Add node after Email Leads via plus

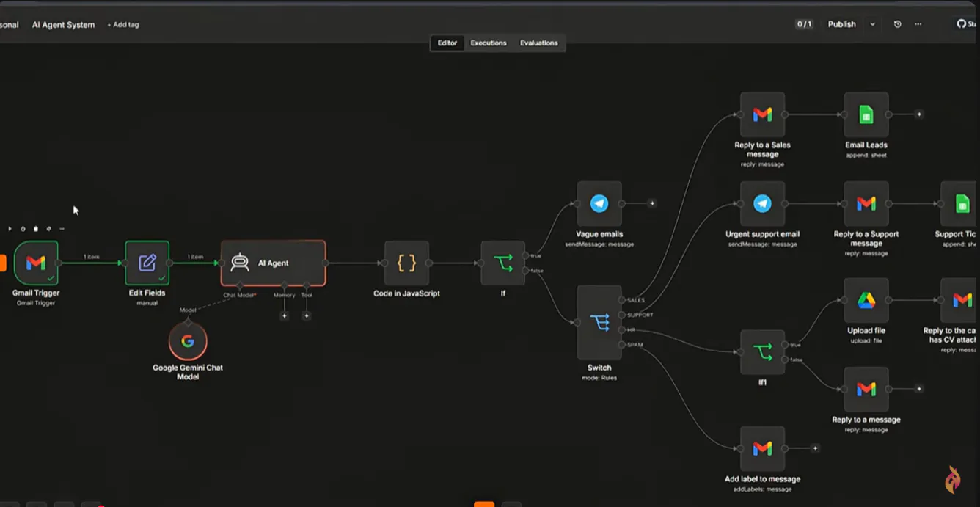(x=919, y=114)
